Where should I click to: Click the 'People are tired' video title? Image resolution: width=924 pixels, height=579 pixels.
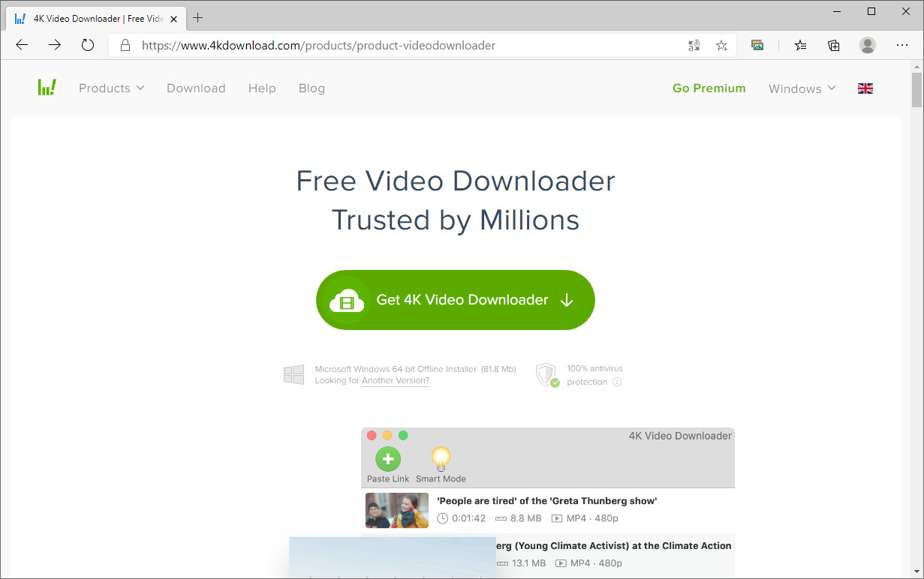pos(547,501)
